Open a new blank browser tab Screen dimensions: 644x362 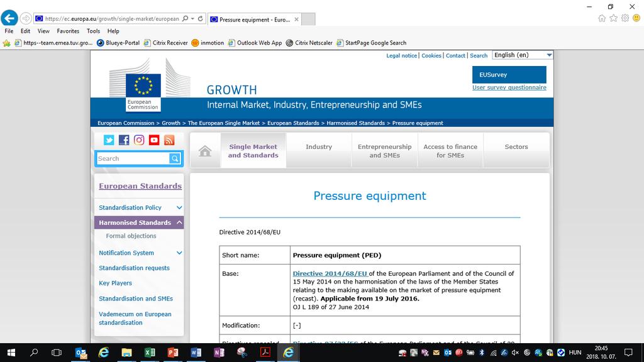(308, 19)
